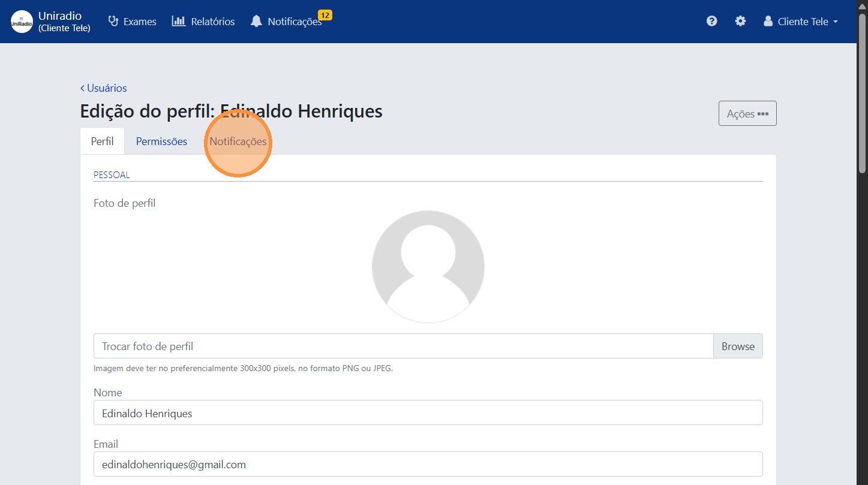
Task: Click the profile photo placeholder image
Action: click(x=428, y=266)
